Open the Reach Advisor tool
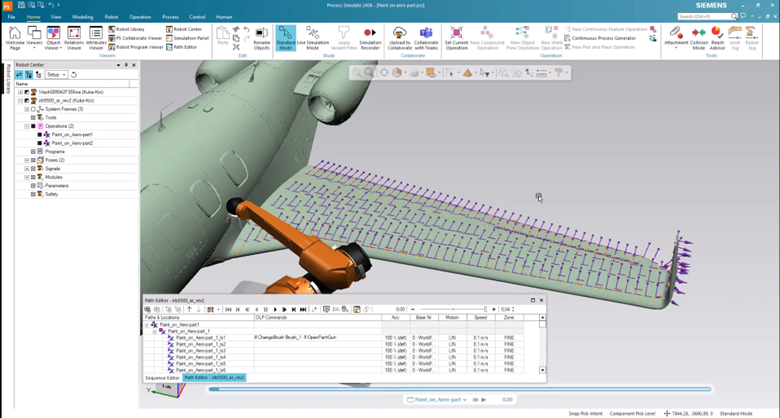Image resolution: width=780 pixels, height=418 pixels. 718,38
